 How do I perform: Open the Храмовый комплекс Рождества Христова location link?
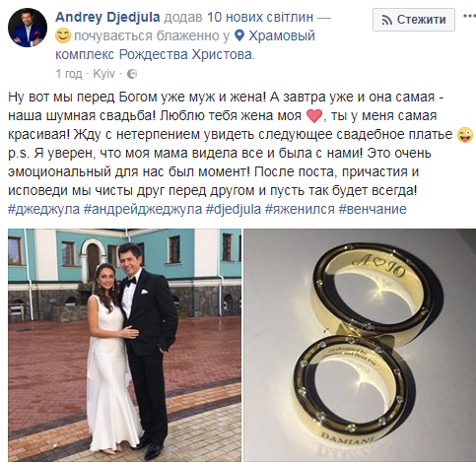(185, 45)
